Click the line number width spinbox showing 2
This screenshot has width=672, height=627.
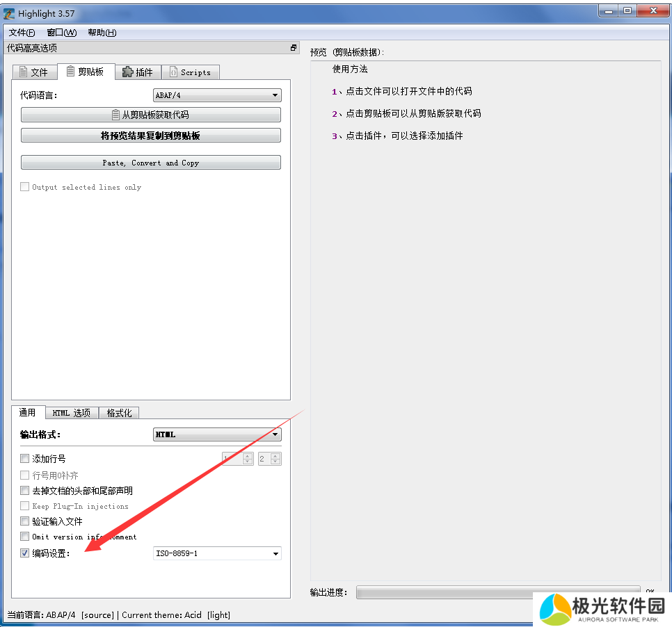tap(270, 459)
